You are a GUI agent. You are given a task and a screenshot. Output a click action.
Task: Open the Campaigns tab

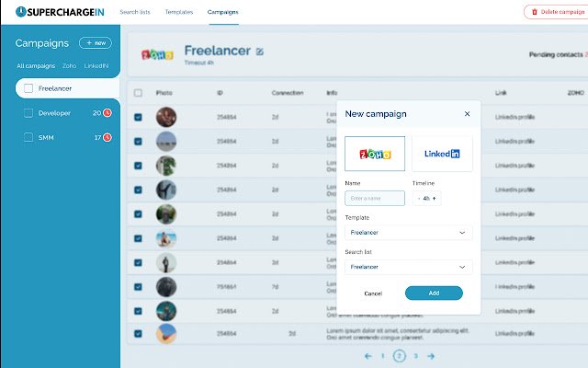click(x=222, y=12)
